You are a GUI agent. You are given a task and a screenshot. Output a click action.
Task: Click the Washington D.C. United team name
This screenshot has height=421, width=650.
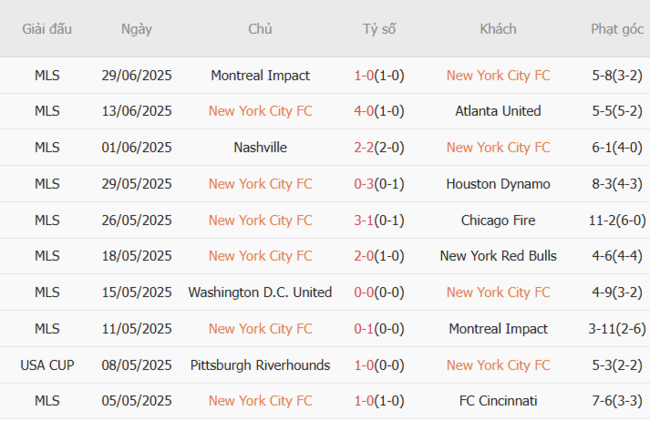pos(260,292)
